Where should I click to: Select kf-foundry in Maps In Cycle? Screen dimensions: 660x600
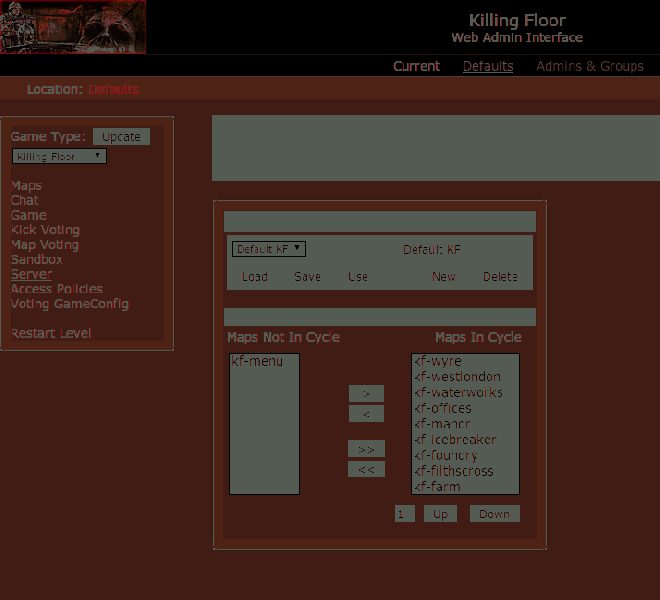click(x=465, y=456)
